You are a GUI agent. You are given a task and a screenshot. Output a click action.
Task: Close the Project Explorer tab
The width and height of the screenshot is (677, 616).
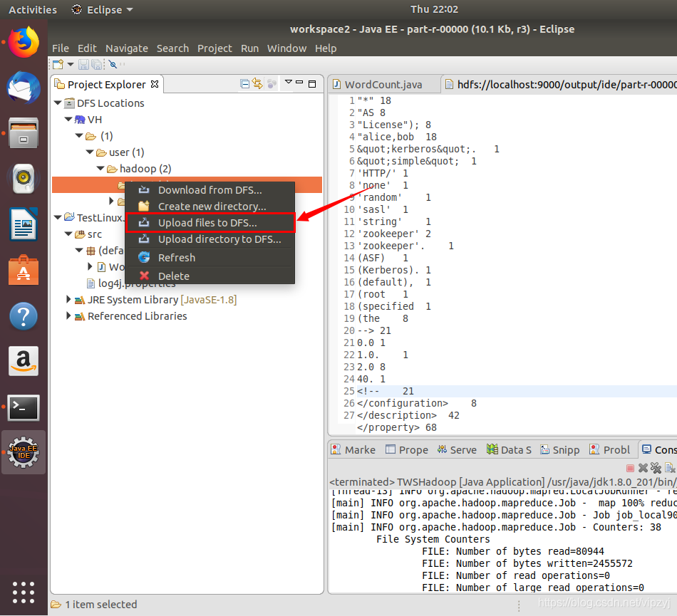pyautogui.click(x=155, y=84)
